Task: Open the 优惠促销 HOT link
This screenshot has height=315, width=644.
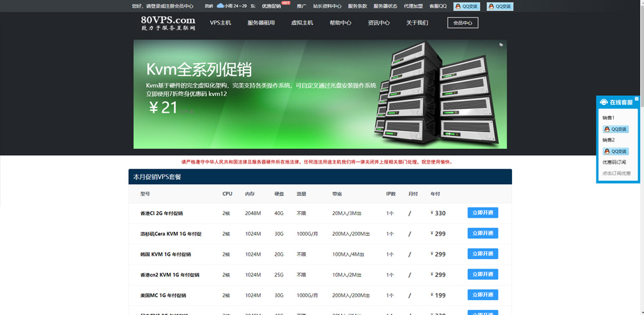Action: [271, 6]
